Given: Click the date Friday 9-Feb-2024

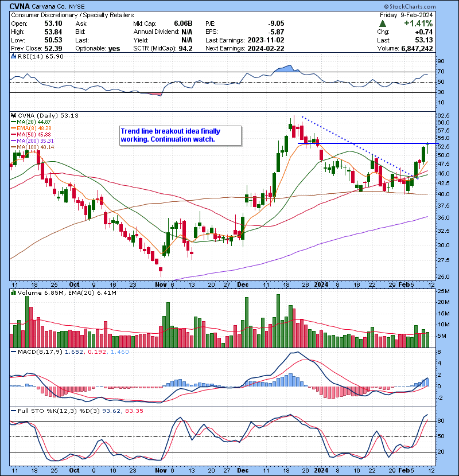Looking at the screenshot, I should [x=406, y=15].
